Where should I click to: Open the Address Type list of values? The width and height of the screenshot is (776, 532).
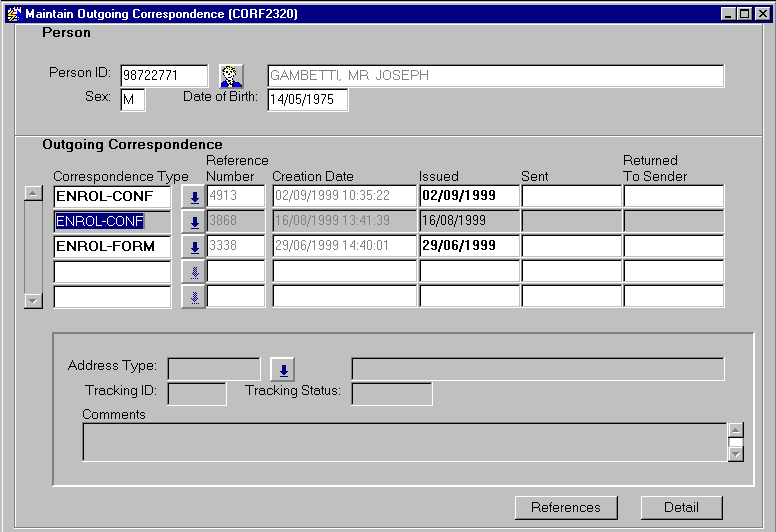283,370
